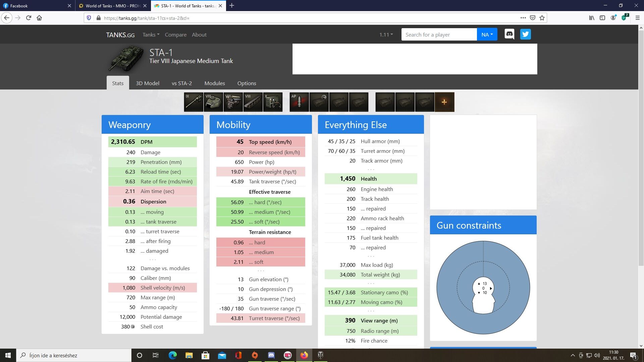644x362 pixels.
Task: Open the 1.11 version dropdown
Action: pos(386,35)
